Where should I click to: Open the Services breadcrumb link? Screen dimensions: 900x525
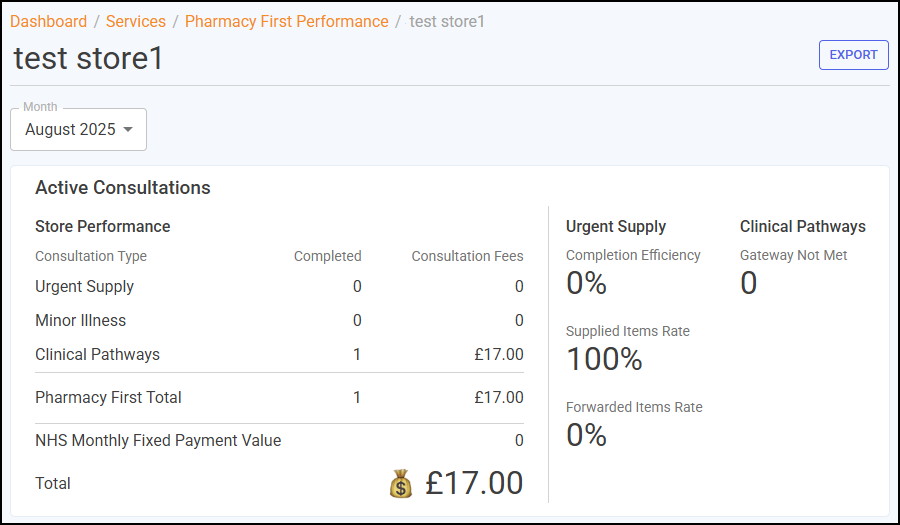[136, 22]
